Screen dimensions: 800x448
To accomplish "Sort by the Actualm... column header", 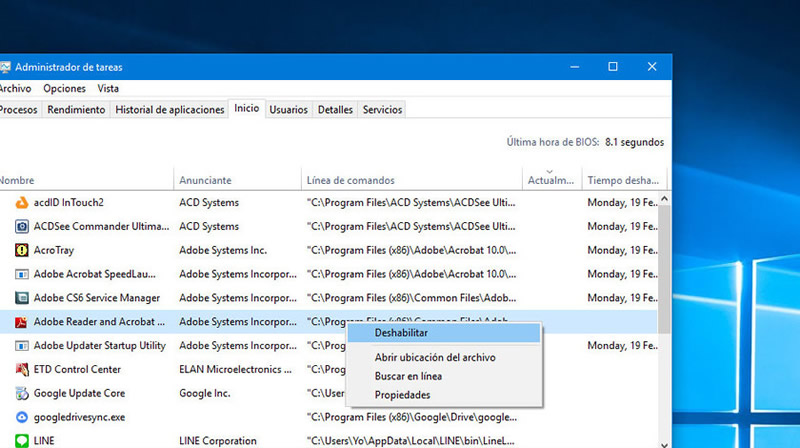I will pyautogui.click(x=552, y=180).
